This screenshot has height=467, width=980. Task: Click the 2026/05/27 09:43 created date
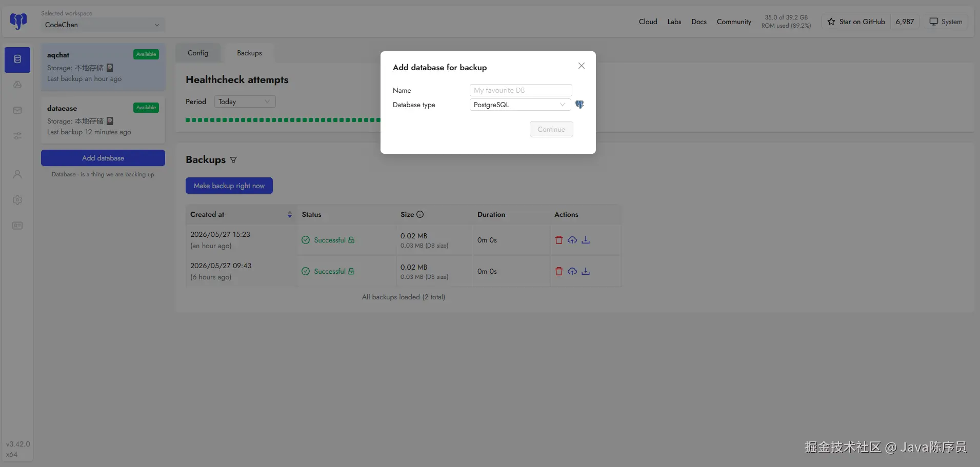221,266
